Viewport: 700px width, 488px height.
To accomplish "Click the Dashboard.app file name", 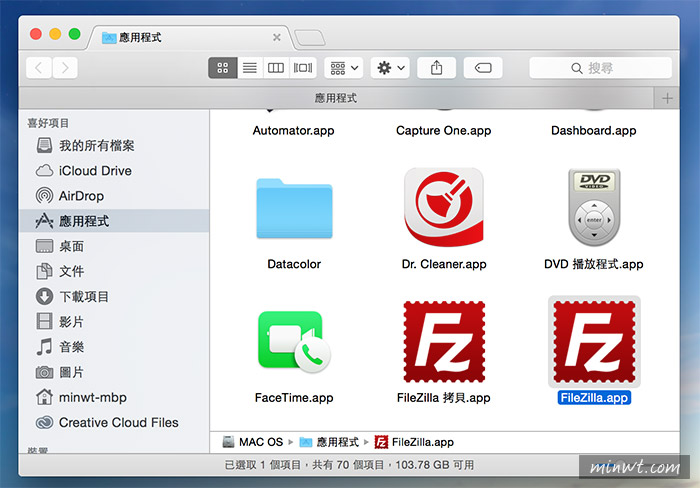I will click(x=594, y=130).
